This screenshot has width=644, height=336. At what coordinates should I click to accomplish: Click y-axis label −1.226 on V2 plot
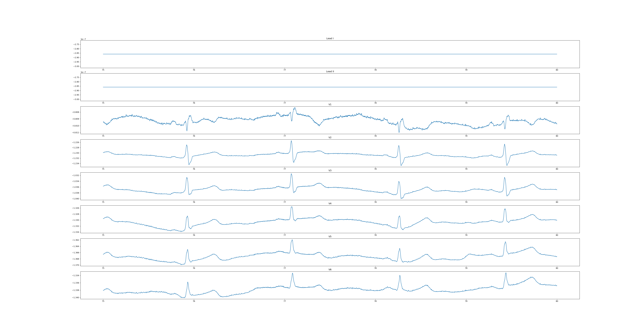click(x=75, y=142)
